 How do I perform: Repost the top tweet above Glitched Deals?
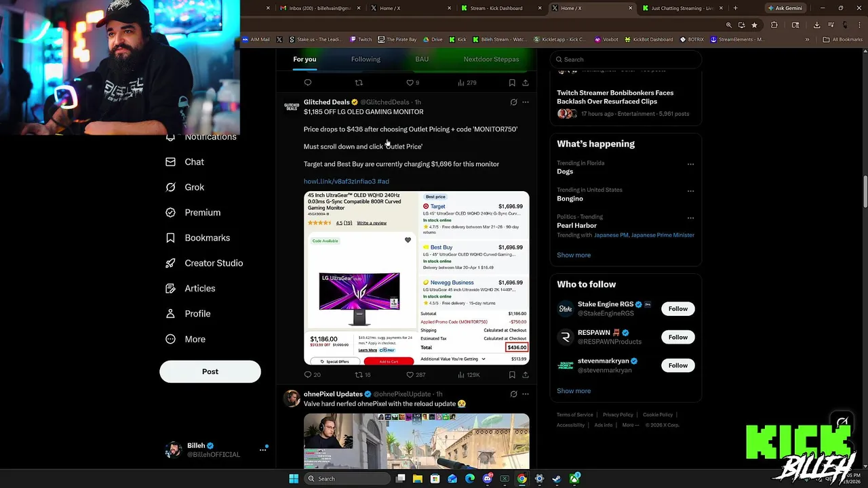[359, 83]
